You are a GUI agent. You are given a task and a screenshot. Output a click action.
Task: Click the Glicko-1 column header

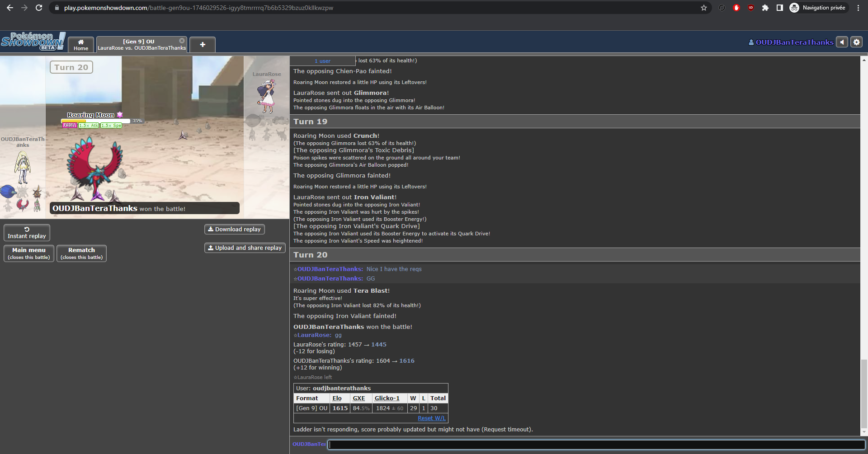pos(387,398)
